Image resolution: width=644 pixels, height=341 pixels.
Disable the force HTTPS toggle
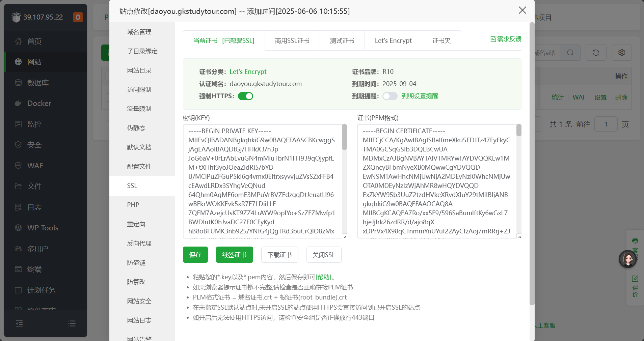245,96
